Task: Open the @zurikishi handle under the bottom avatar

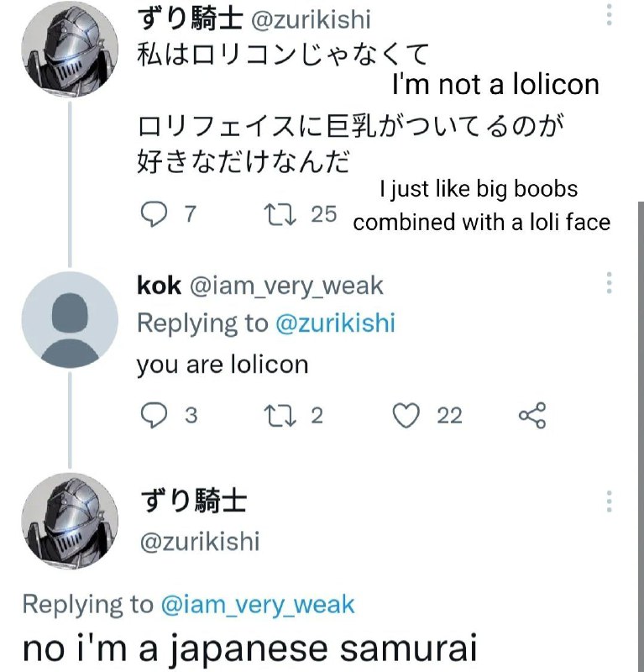Action: point(200,541)
